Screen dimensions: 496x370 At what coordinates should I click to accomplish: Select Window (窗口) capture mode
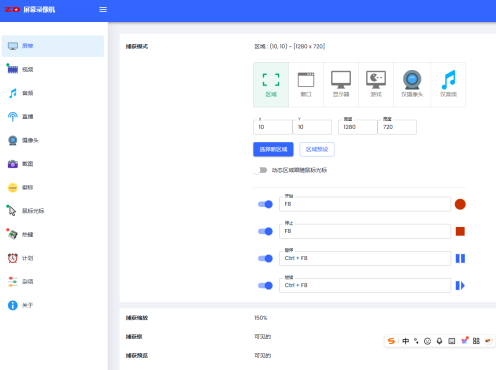click(x=306, y=85)
